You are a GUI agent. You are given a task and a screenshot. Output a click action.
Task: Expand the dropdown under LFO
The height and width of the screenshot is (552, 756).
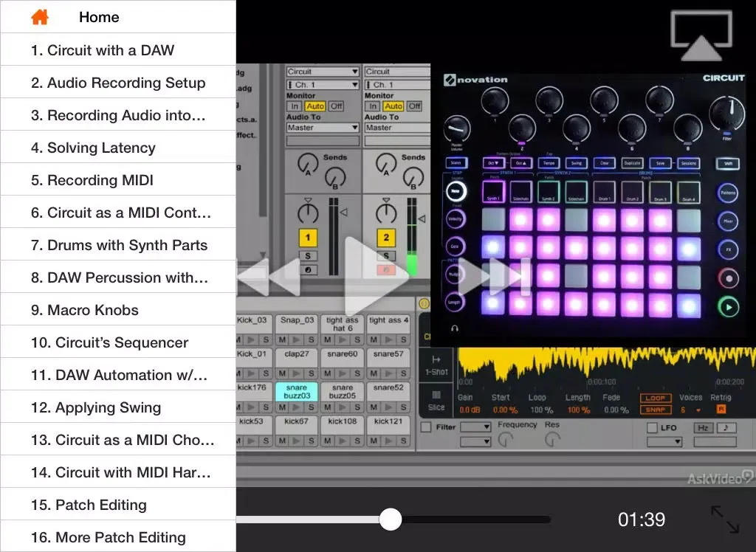point(664,441)
